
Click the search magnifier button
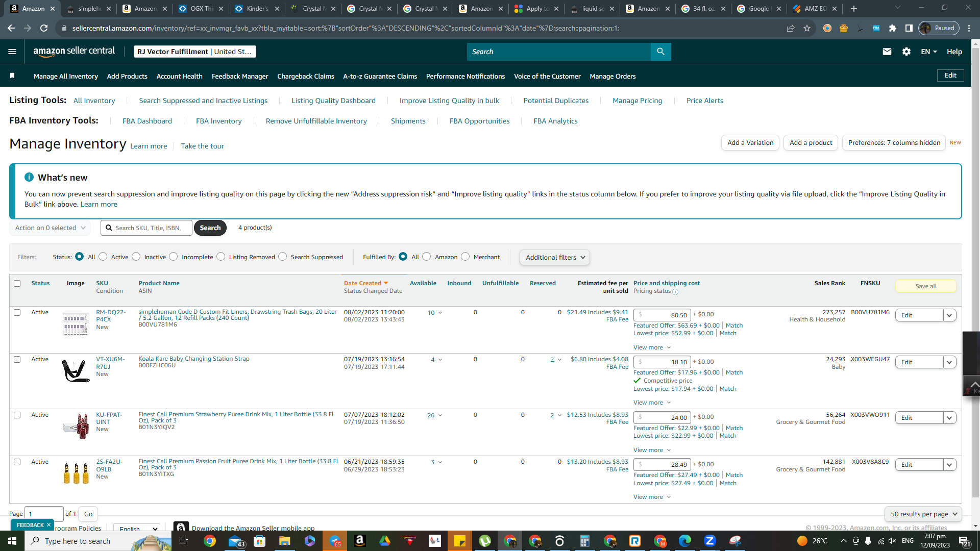click(660, 52)
